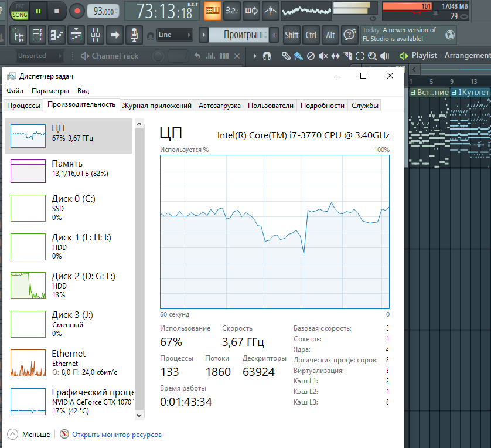The image size is (491, 448).
Task: Switch to the Автозагрузка tab
Action: coord(220,106)
